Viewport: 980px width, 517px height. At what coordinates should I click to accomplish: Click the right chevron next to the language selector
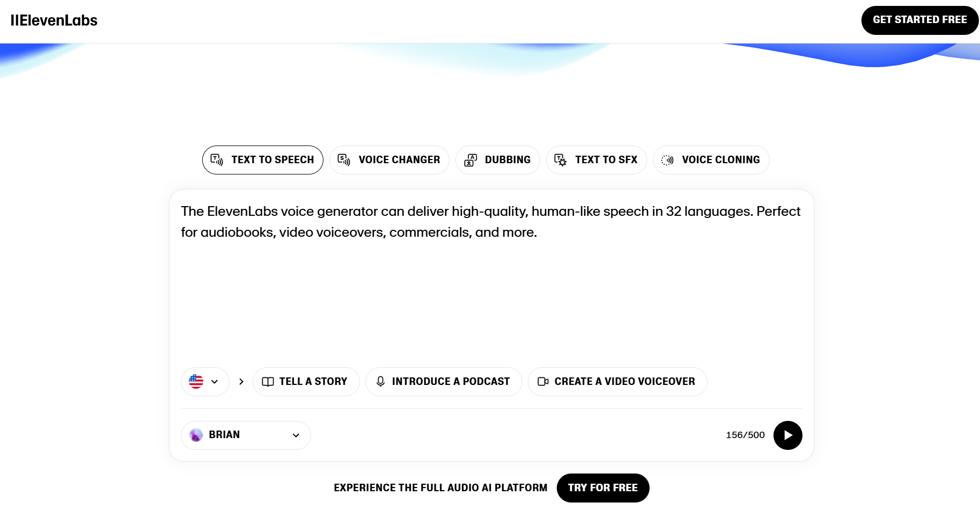click(241, 382)
